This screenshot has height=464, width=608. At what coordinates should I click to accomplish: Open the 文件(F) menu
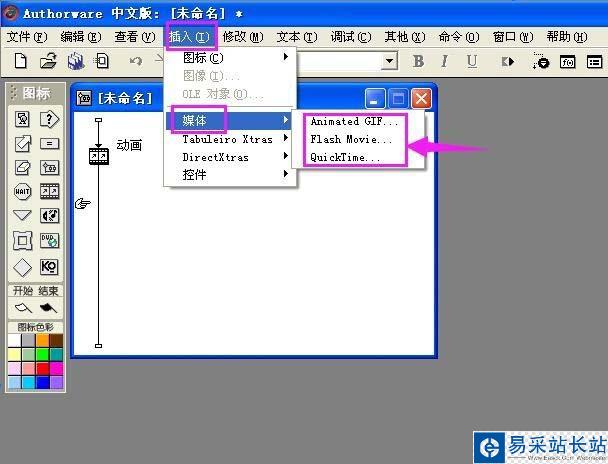tap(27, 37)
